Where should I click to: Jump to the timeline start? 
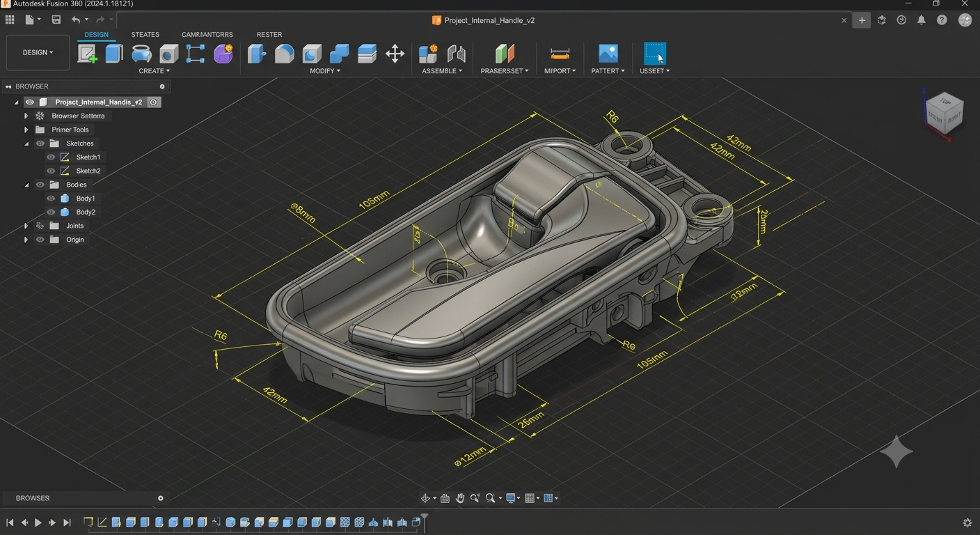pos(10,522)
